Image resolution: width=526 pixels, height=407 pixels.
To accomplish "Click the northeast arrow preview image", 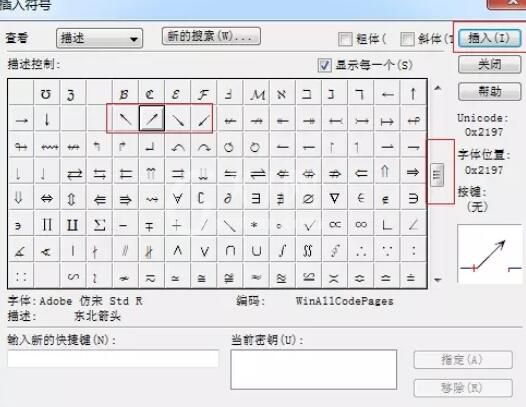I will pyautogui.click(x=490, y=254).
